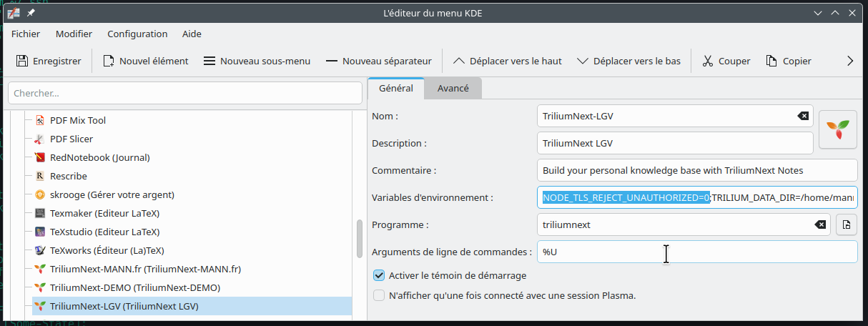Click Variables d'environnement field
The image size is (868, 326).
tap(697, 197)
